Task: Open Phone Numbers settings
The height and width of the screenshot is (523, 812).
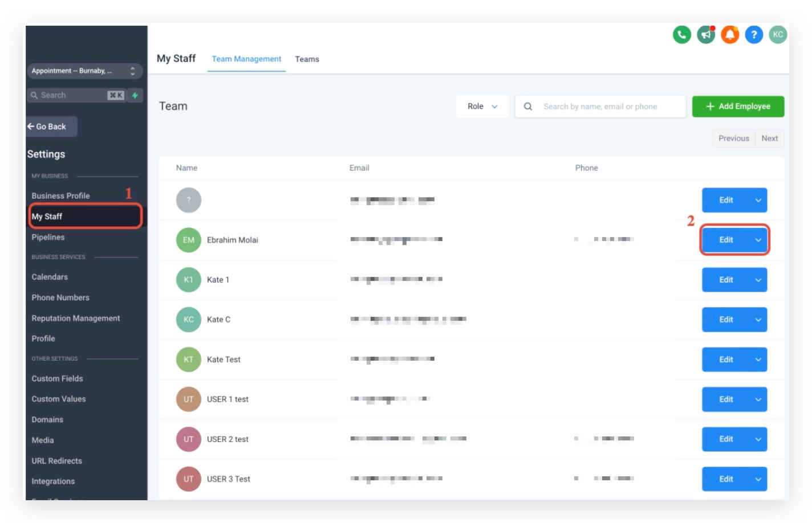Action: tap(60, 297)
